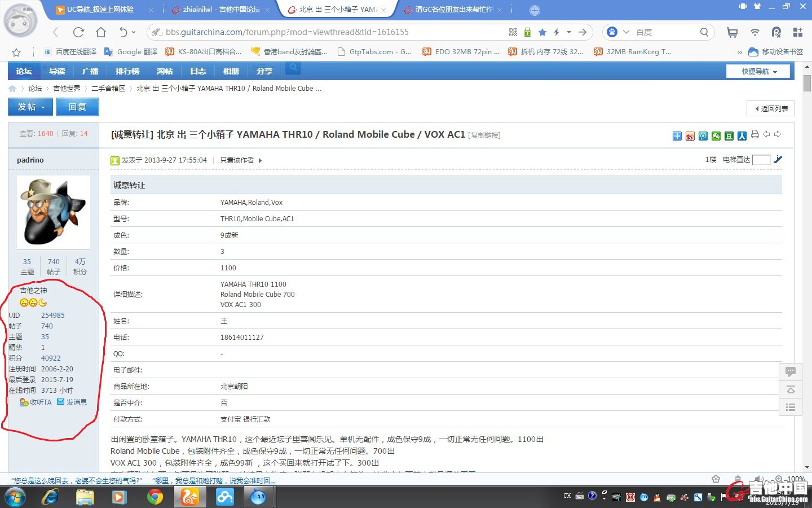Click the 电梯直达 floor number input box

pyautogui.click(x=761, y=160)
